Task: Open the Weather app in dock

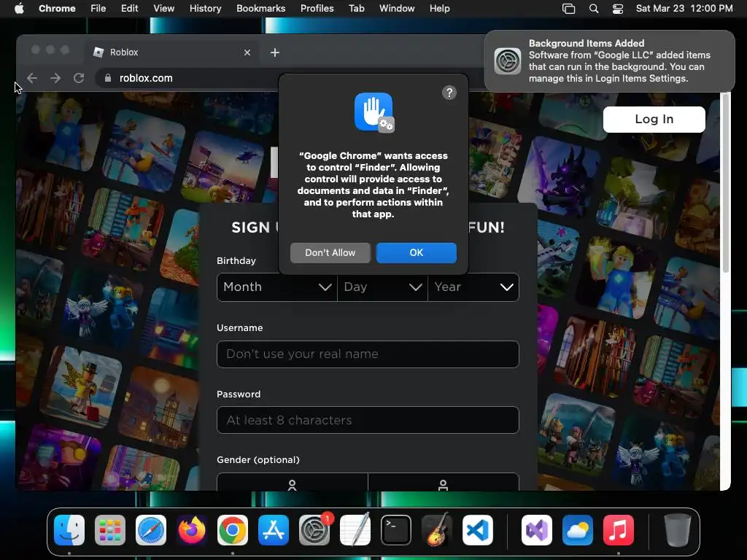Action: click(x=578, y=529)
